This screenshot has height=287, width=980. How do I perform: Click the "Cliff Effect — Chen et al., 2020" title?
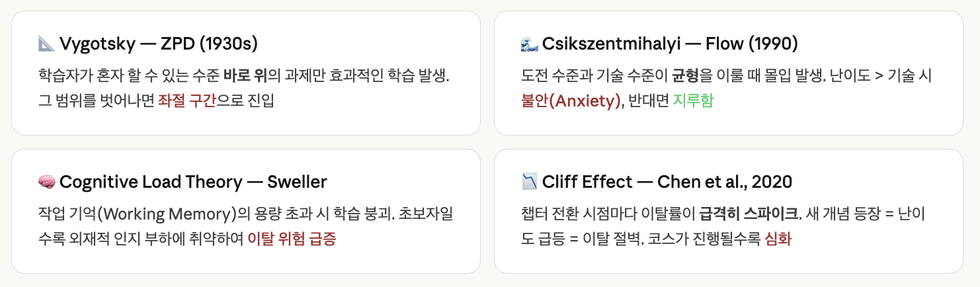667,182
